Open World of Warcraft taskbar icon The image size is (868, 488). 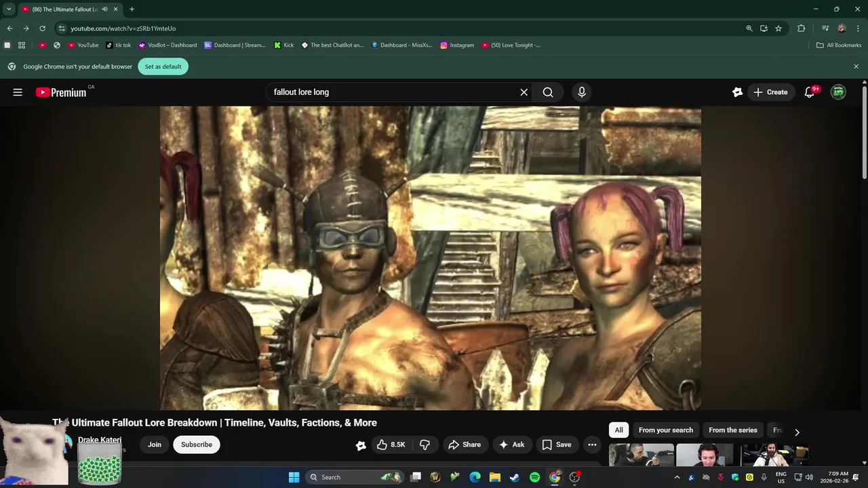[435, 477]
